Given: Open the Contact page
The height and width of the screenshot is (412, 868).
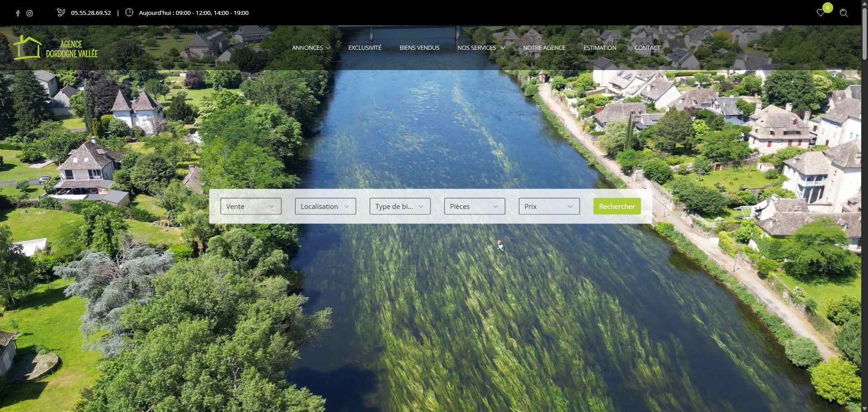Looking at the screenshot, I should pos(647,47).
